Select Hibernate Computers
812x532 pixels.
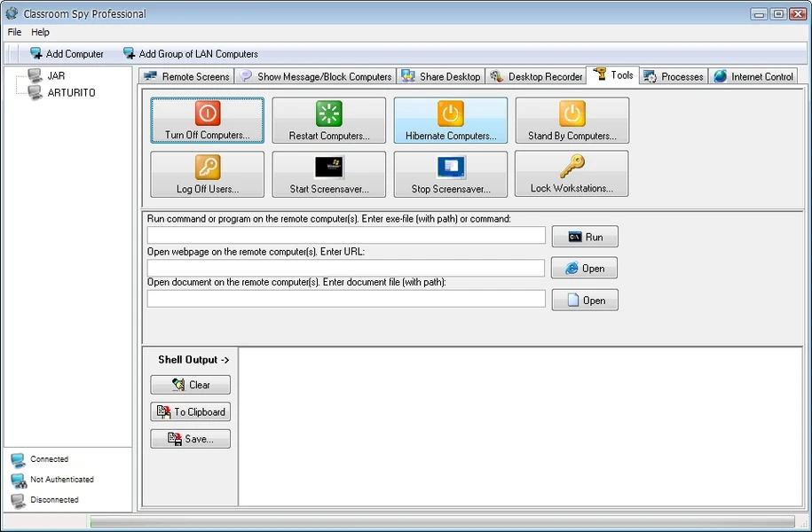(451, 120)
